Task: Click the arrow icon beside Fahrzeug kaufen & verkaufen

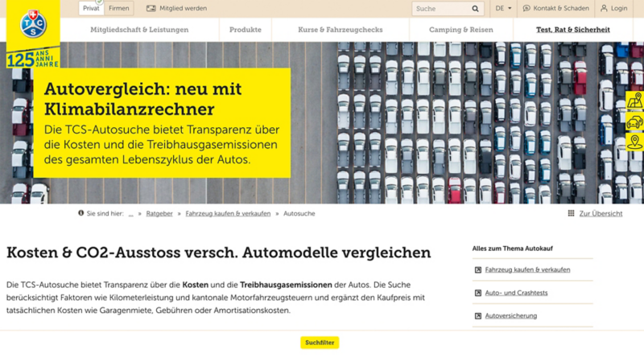Action: [477, 270]
